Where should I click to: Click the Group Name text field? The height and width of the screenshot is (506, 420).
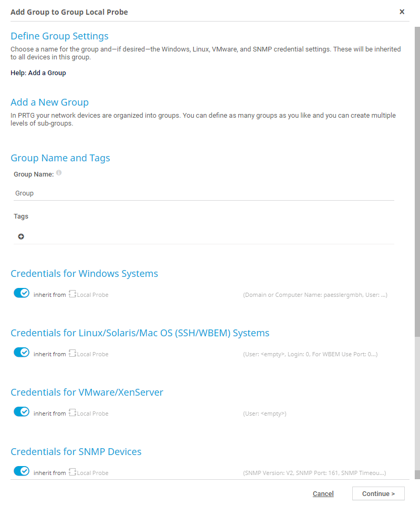(x=204, y=193)
